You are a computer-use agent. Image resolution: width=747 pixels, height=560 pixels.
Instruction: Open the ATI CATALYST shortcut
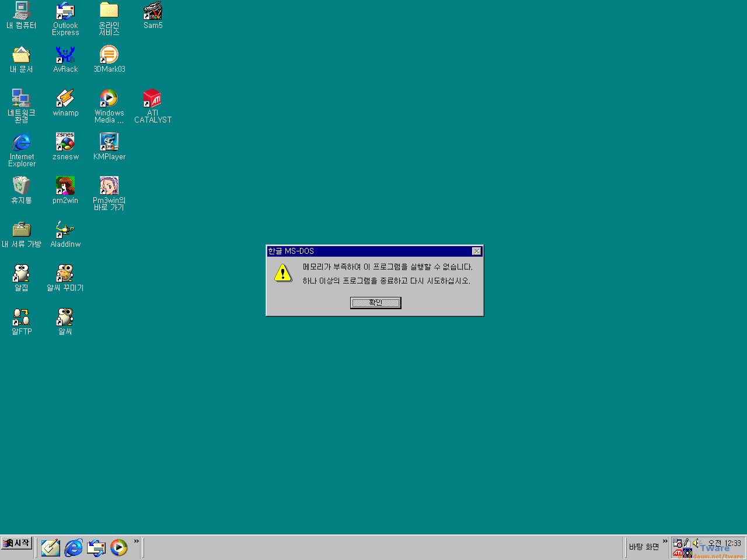click(x=153, y=106)
